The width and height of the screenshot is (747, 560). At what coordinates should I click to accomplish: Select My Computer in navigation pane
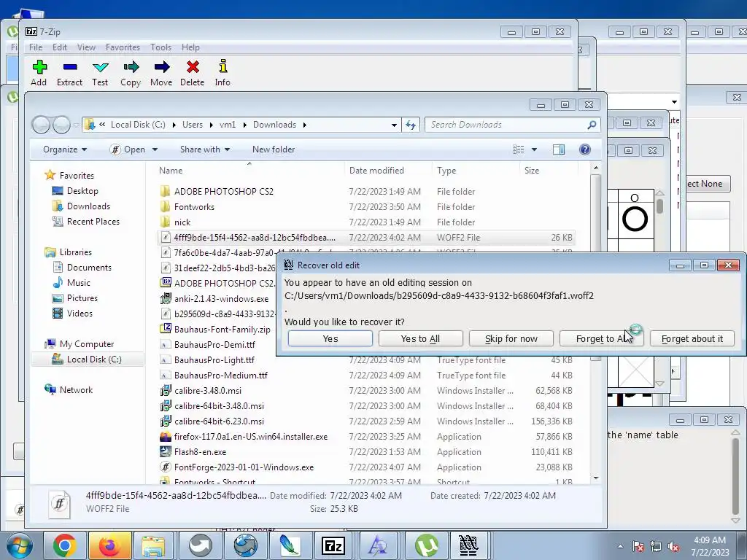coord(87,344)
